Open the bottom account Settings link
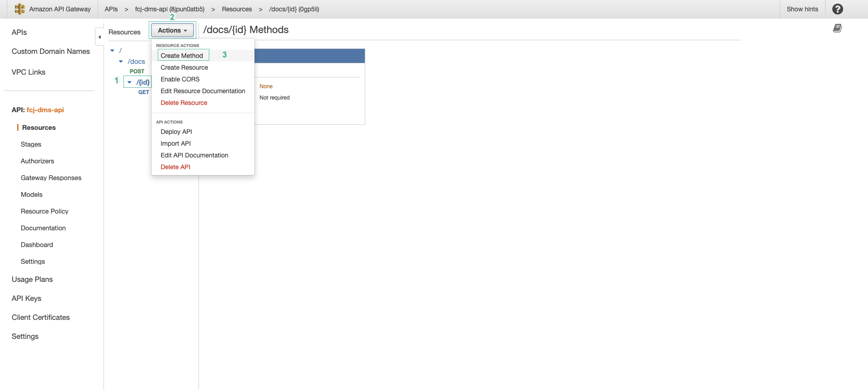Image resolution: width=868 pixels, height=390 pixels. click(x=25, y=336)
